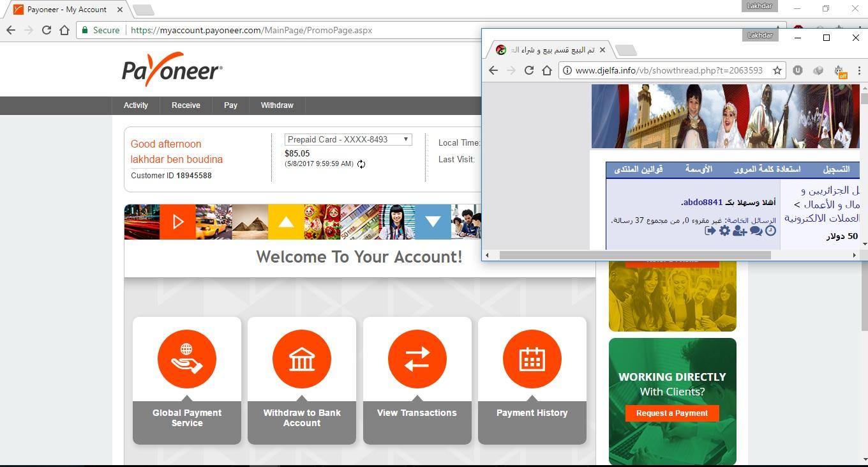Screen dimensions: 868x467
Task: Click the forum chat bubbles icon
Action: [x=756, y=231]
